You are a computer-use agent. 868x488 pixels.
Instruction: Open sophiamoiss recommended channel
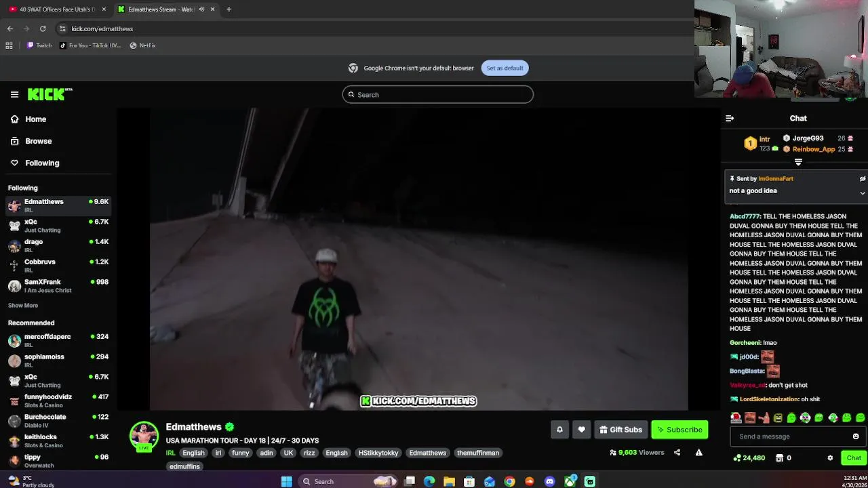click(x=58, y=360)
